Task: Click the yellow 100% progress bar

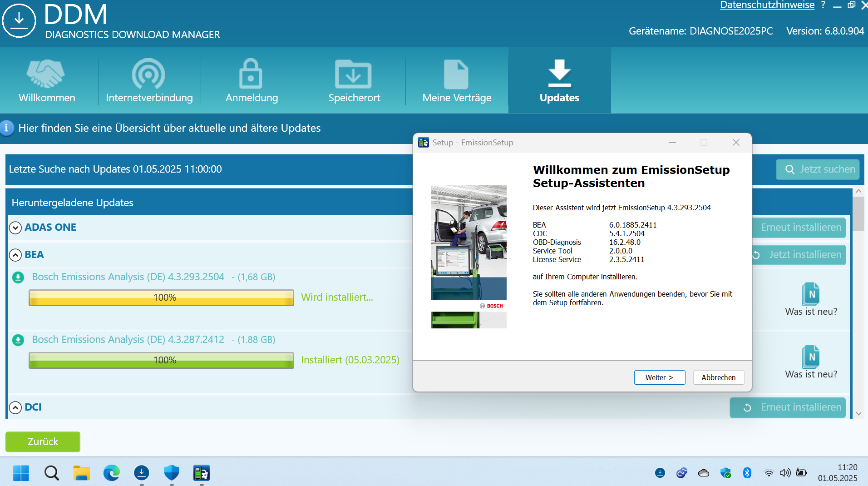Action: click(161, 298)
